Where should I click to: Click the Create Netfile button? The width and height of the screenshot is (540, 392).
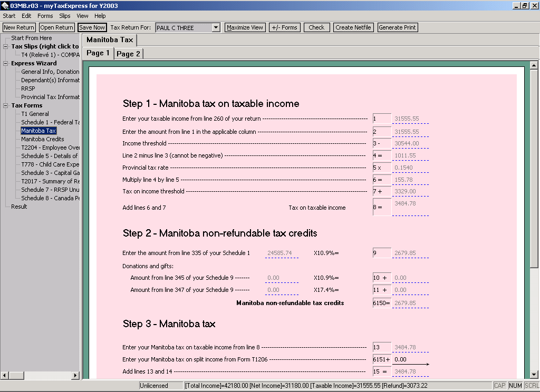(353, 27)
